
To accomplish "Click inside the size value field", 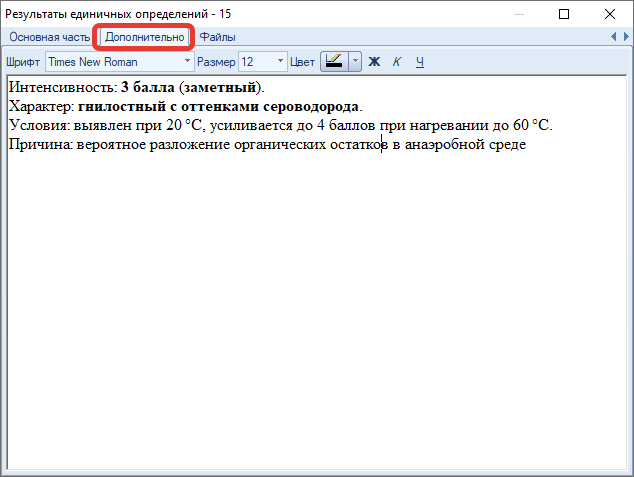I will 257,62.
